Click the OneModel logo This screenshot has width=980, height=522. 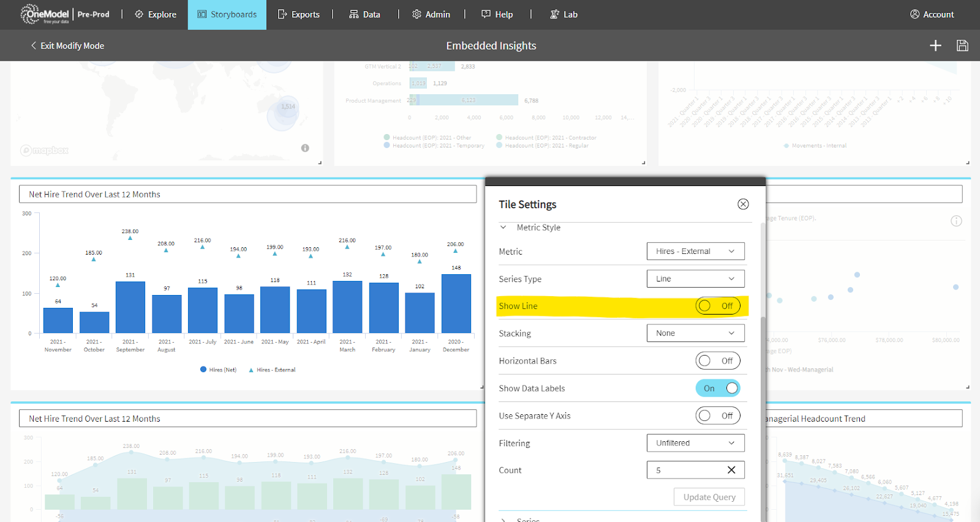[46, 14]
